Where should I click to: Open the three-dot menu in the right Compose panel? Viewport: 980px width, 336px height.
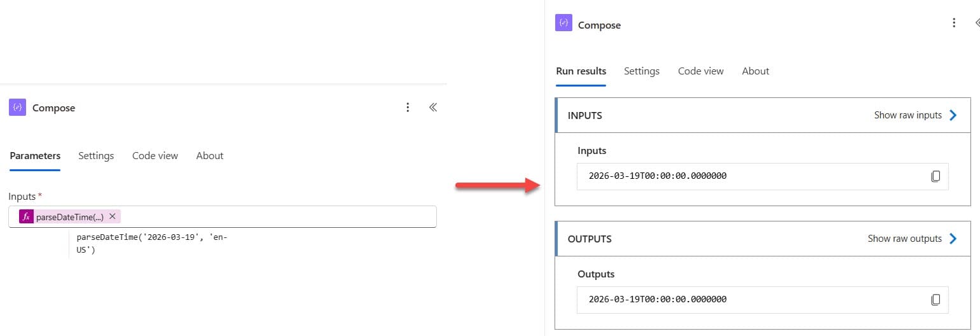953,23
